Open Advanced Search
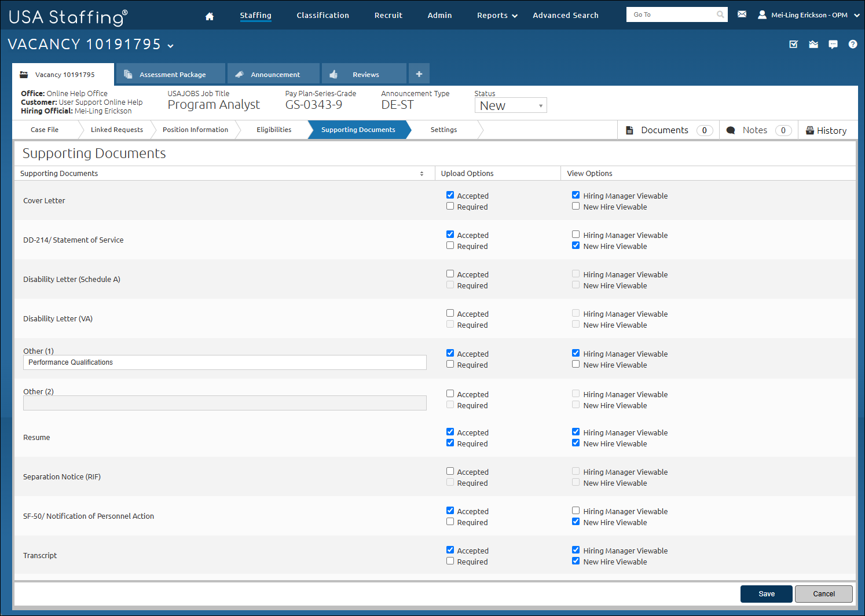Screen dimensions: 865x616 566,16
